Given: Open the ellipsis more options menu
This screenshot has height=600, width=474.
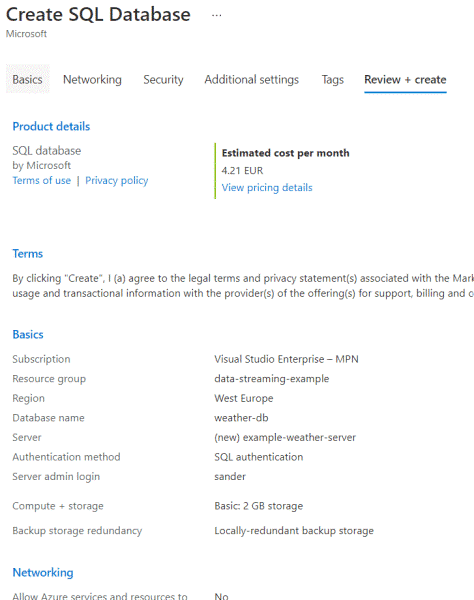Looking at the screenshot, I should (x=217, y=15).
